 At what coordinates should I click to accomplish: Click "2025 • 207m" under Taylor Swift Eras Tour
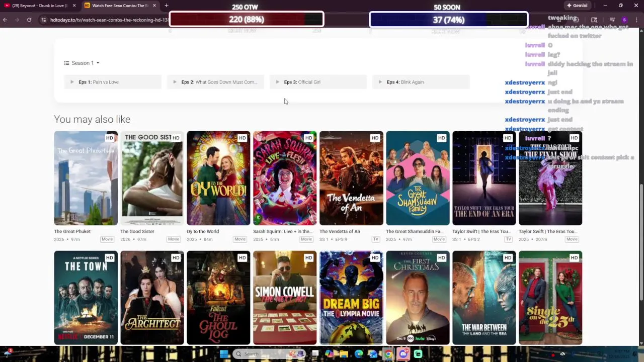(x=533, y=239)
